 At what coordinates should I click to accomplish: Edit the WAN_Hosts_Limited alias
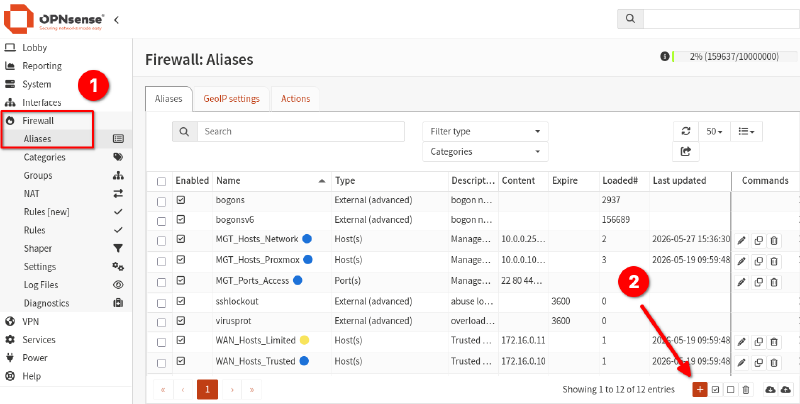coord(741,342)
